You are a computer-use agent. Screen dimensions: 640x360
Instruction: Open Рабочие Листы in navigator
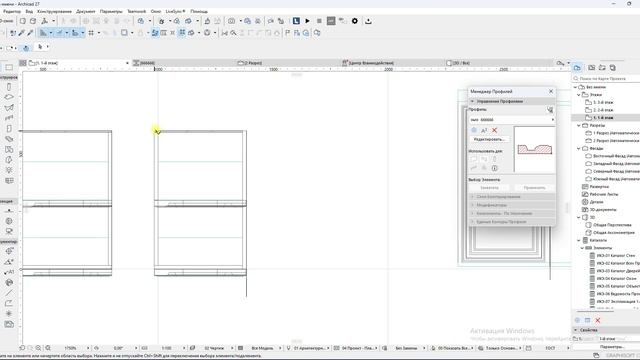[604, 194]
